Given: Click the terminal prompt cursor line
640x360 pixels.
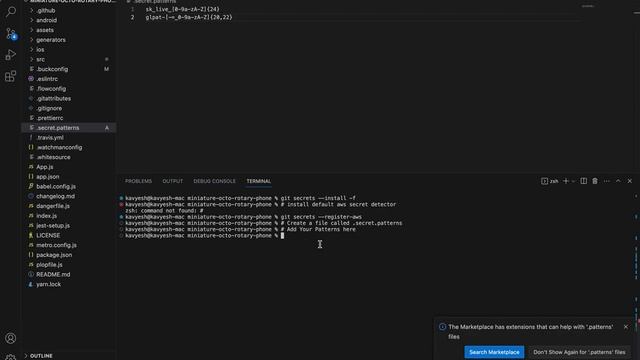Looking at the screenshot, I should (x=204, y=236).
